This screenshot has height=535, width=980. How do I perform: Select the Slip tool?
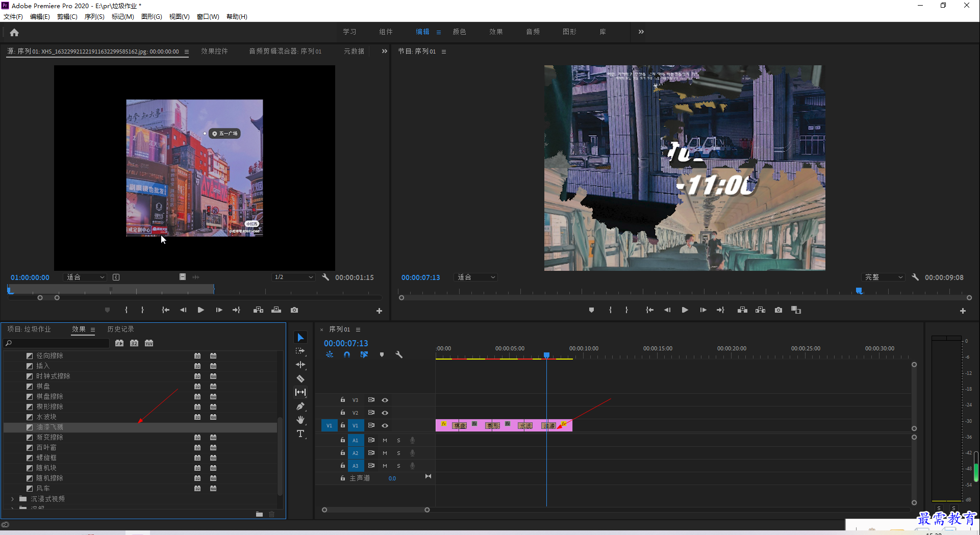300,392
